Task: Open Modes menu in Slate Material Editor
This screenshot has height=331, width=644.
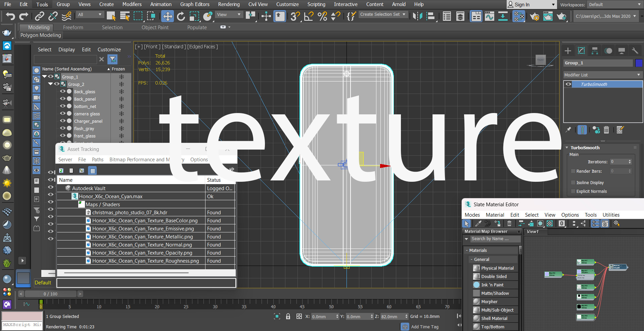Action: (x=472, y=215)
